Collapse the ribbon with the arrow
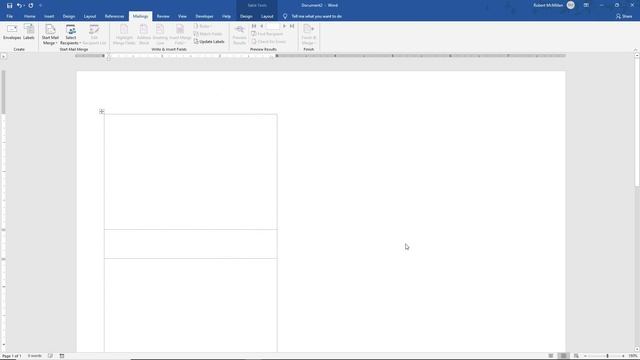 click(x=635, y=50)
